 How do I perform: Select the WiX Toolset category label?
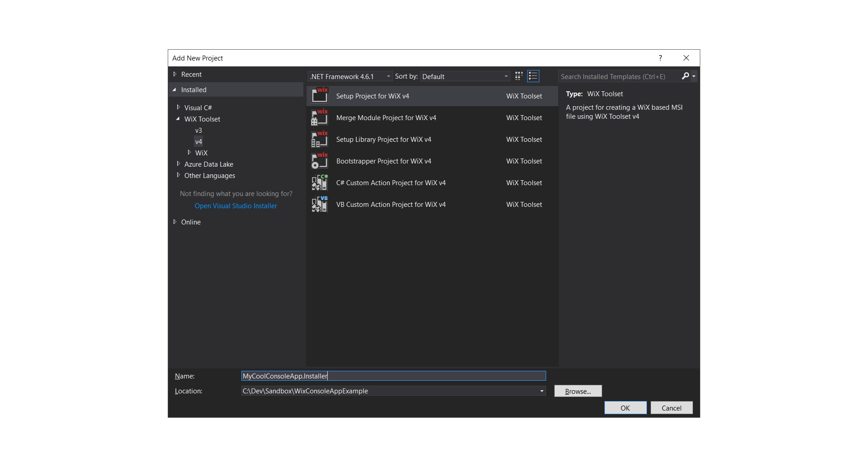(202, 119)
